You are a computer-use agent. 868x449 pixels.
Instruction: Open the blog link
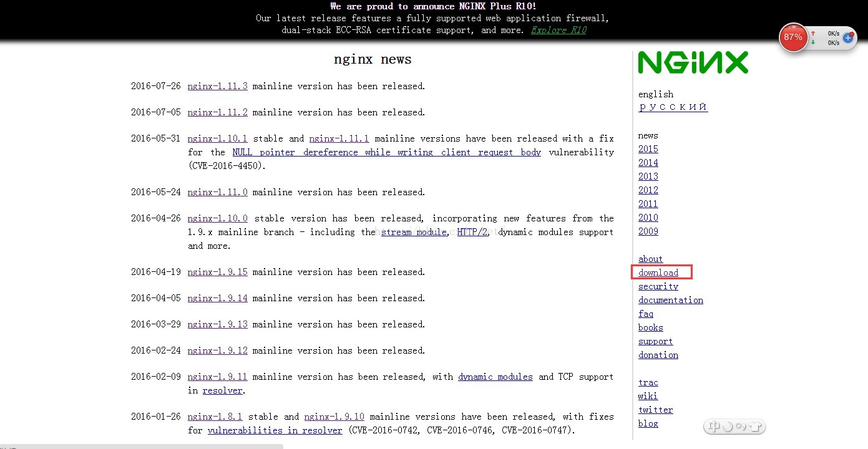(x=648, y=423)
